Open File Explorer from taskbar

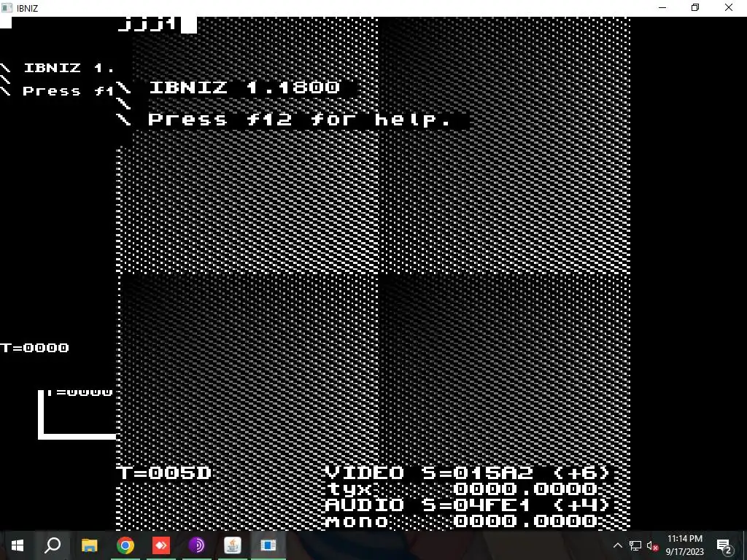(89, 545)
